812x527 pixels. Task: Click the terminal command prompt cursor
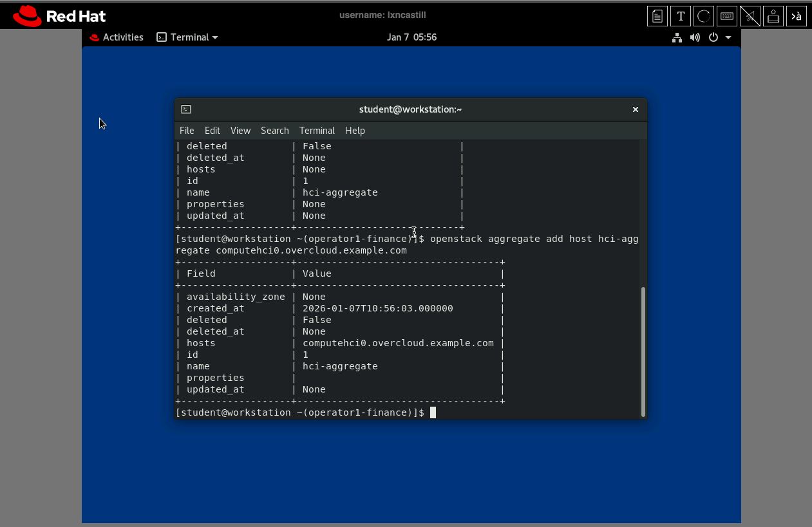(x=433, y=412)
